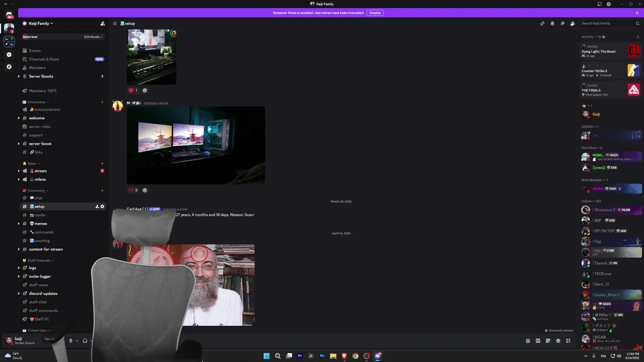Image resolution: width=644 pixels, height=362 pixels.
Task: Click the reaction with count 8
Action: pyautogui.click(x=133, y=190)
